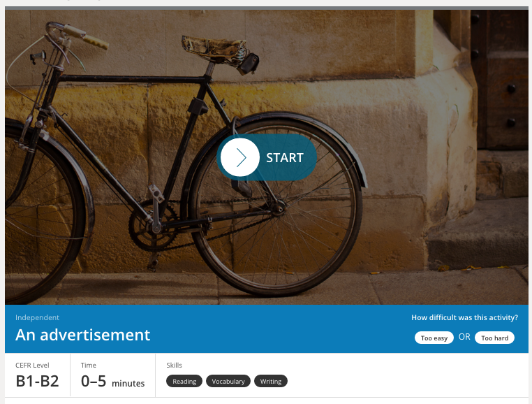The height and width of the screenshot is (404, 532).
Task: Click the OR text between rating buttons
Action: tap(464, 337)
